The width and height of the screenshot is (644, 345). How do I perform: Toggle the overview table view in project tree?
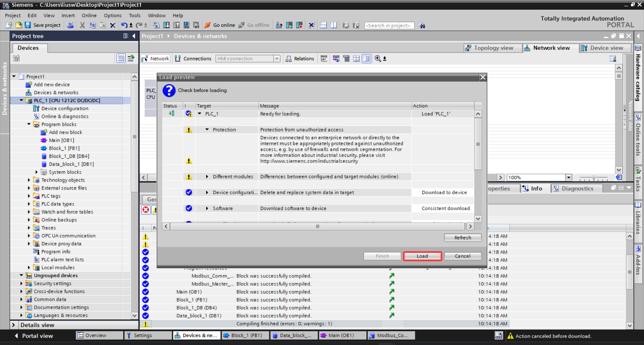121,58
